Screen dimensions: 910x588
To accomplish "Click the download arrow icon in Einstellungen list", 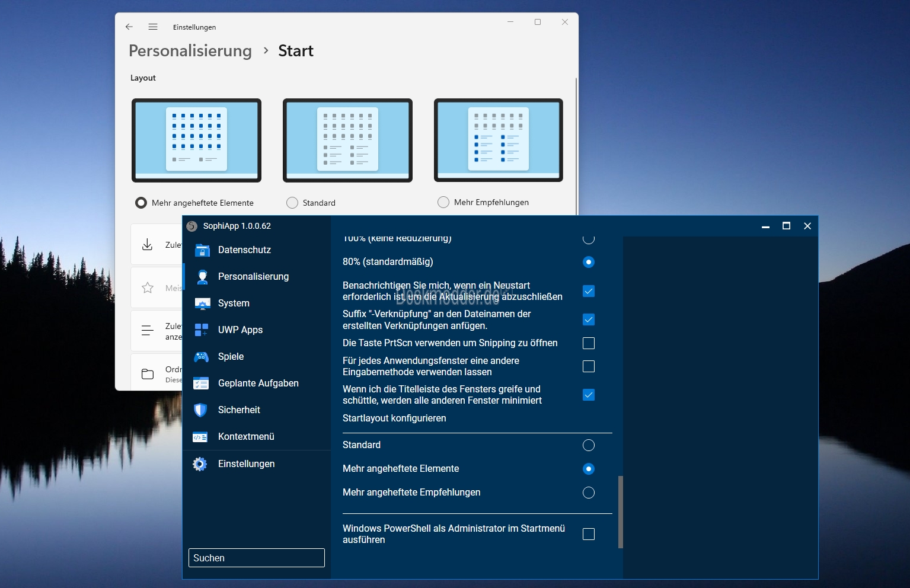I will (148, 244).
